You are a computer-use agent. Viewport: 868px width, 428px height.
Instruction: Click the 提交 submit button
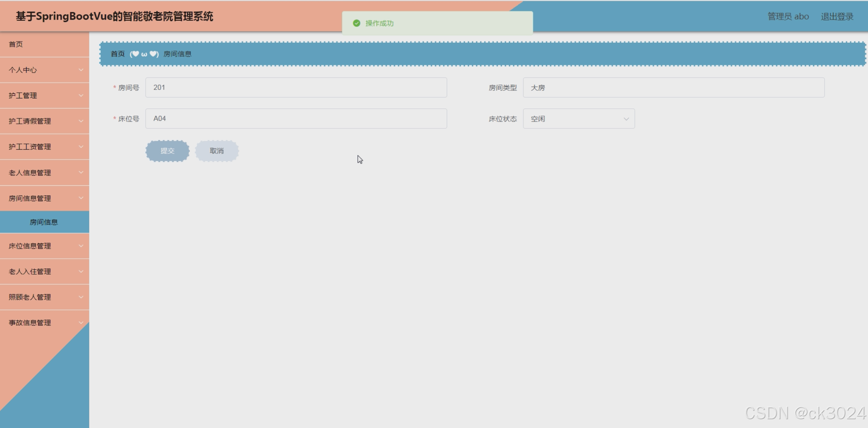tap(167, 151)
